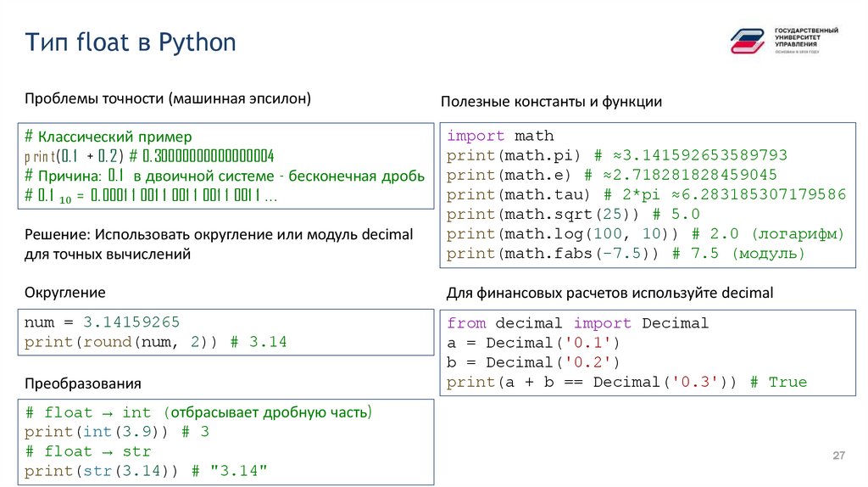
Task: Click the line 'print(math.e)'
Action: click(x=612, y=175)
